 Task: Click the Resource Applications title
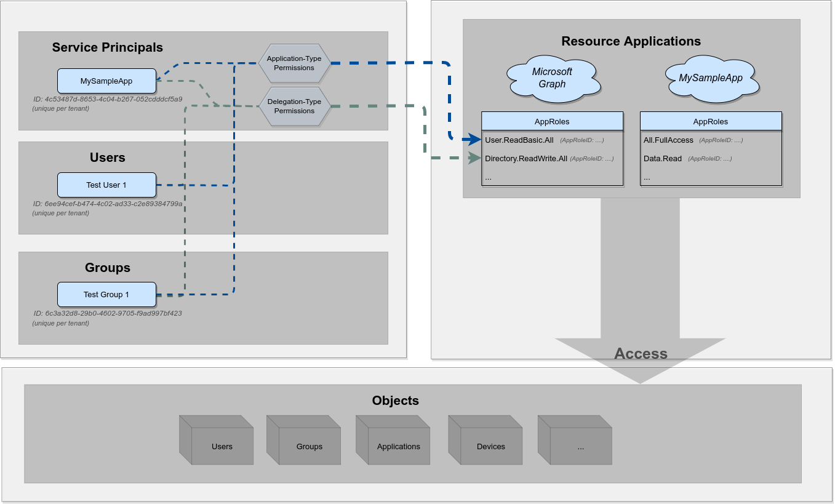point(631,41)
